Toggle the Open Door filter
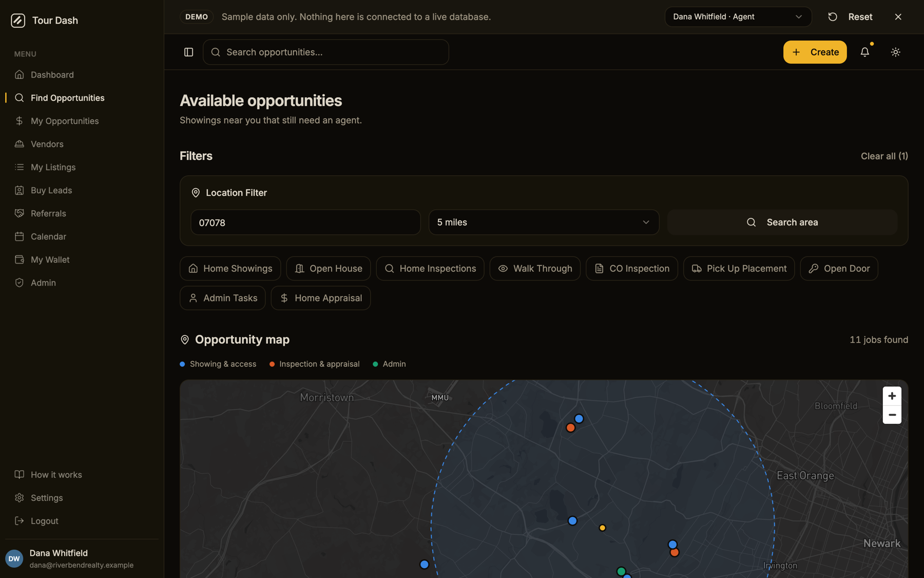Screen dimensions: 924x578 pos(839,269)
